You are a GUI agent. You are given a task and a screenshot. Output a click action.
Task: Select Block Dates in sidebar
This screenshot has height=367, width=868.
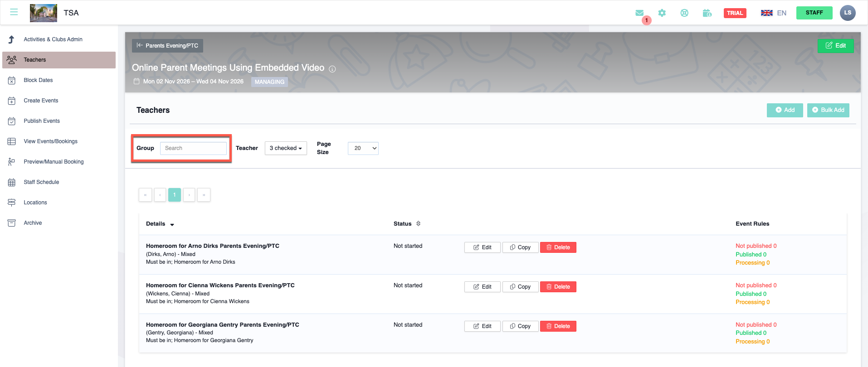(x=38, y=80)
